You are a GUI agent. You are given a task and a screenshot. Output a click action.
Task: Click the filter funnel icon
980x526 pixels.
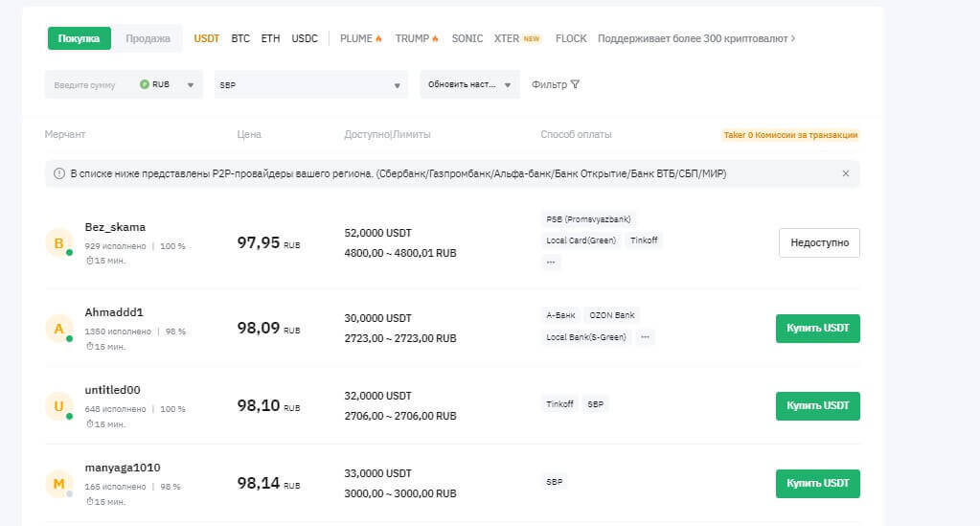575,84
